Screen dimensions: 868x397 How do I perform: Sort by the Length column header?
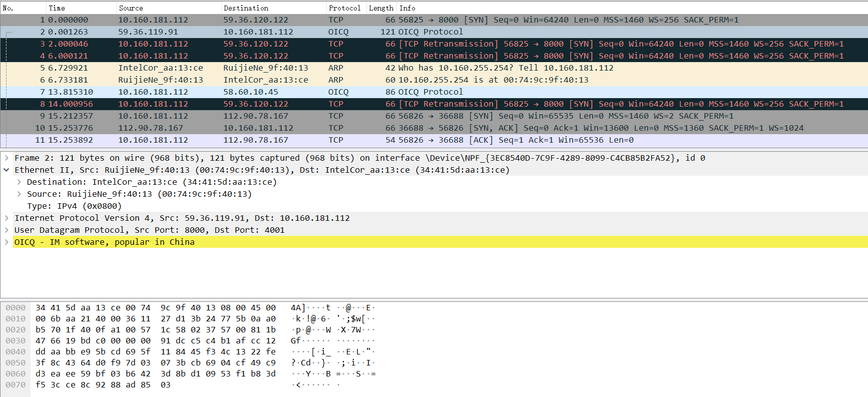(x=382, y=8)
